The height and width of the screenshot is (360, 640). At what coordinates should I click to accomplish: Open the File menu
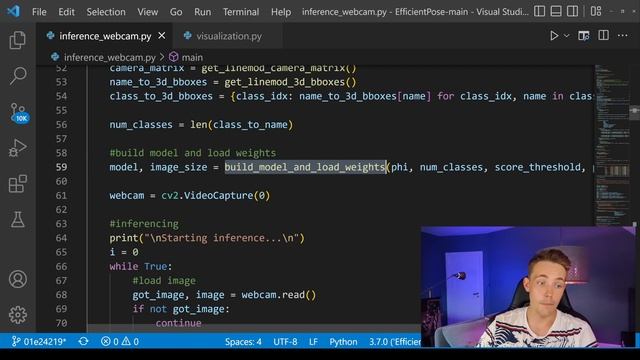pyautogui.click(x=39, y=12)
